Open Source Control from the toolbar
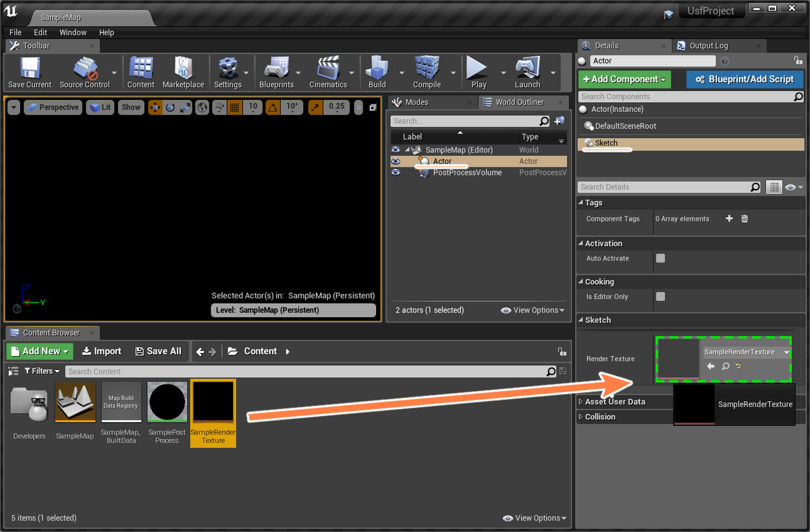 [84, 72]
